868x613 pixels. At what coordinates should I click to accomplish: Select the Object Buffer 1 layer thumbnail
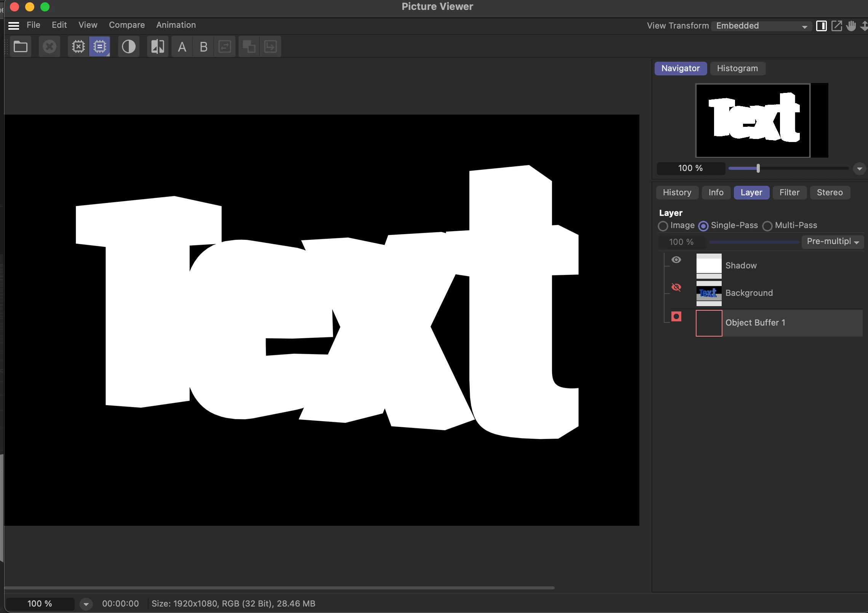(x=709, y=323)
